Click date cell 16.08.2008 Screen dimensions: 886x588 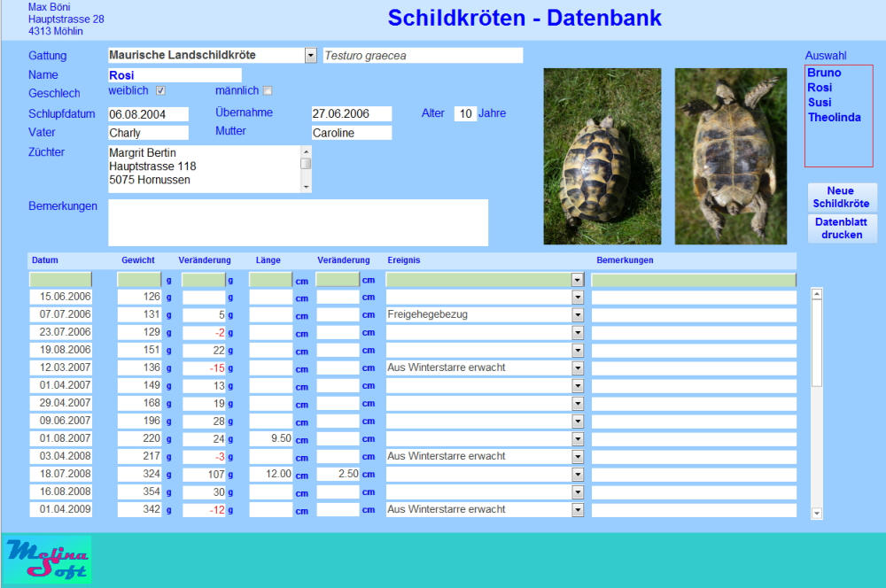point(61,492)
